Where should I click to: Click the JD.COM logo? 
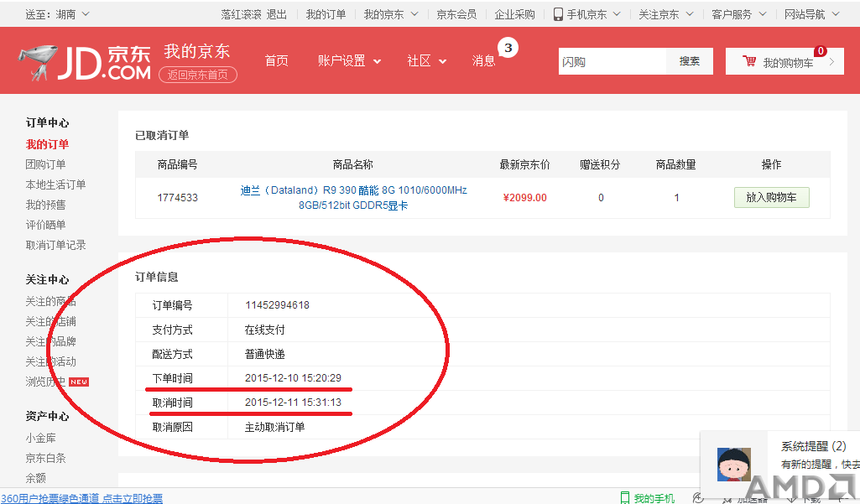tap(85, 63)
